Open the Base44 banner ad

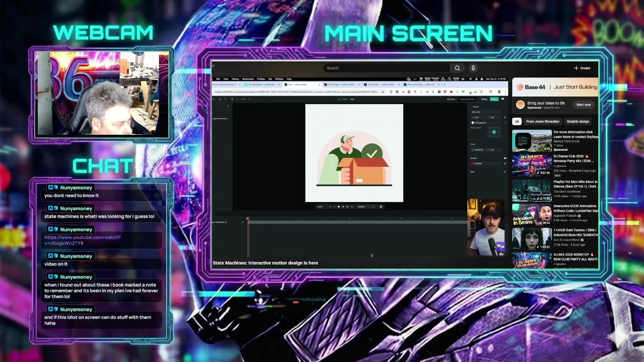click(x=555, y=87)
